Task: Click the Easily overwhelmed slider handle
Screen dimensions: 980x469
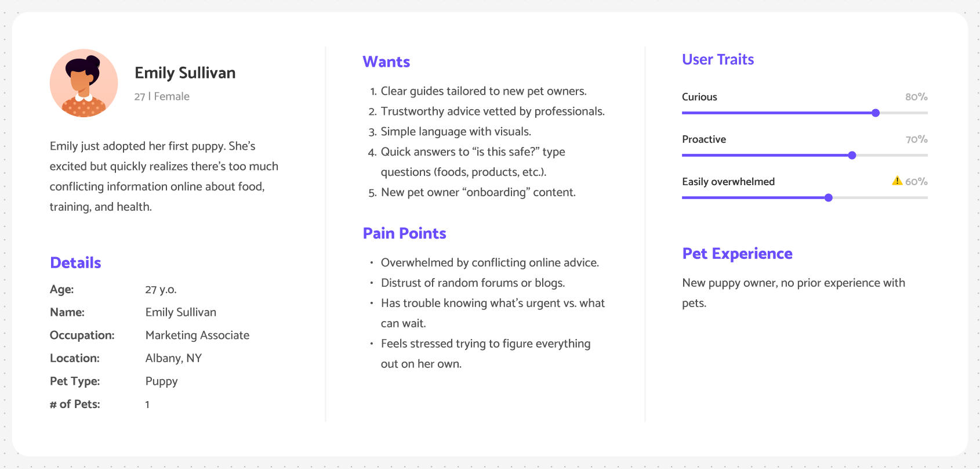Action: coord(829,198)
